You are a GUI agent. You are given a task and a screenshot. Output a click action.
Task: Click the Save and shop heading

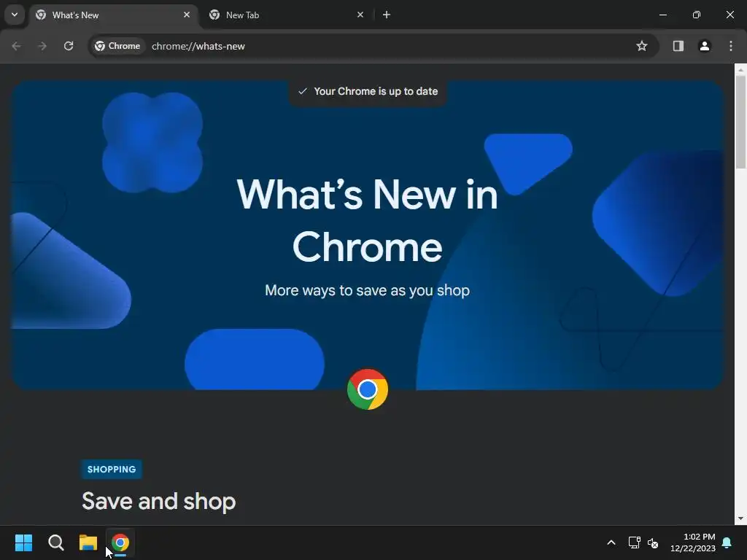(158, 502)
